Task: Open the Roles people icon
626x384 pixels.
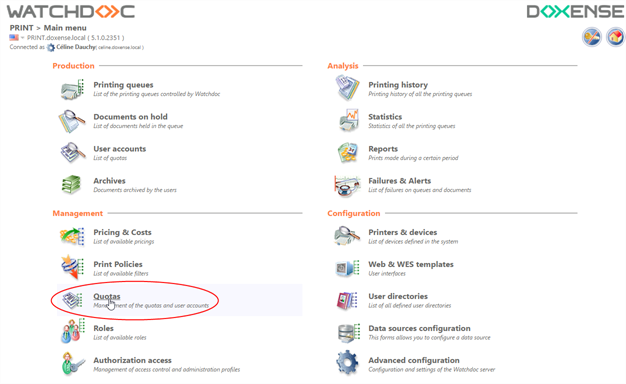Action: click(x=73, y=332)
